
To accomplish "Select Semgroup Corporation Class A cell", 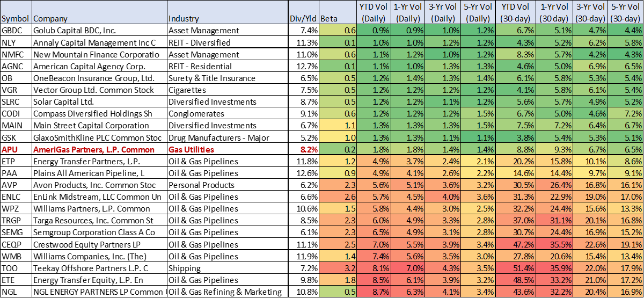I will 99,232.
